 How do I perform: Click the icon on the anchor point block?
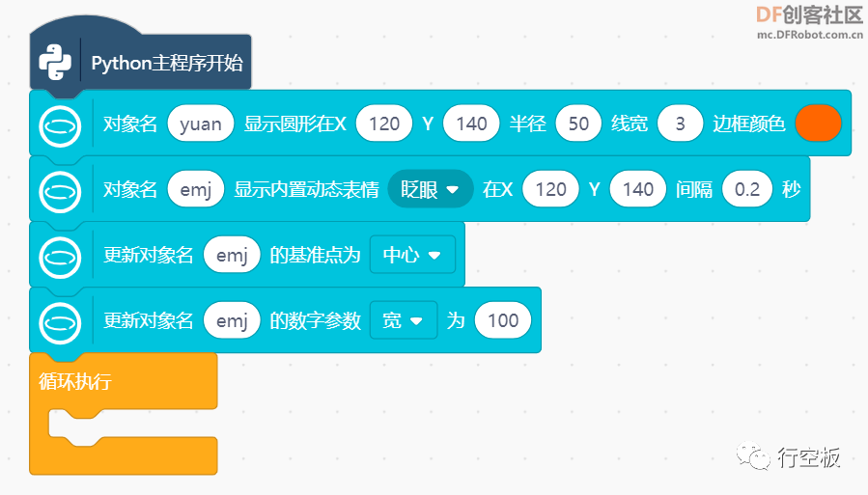60,258
